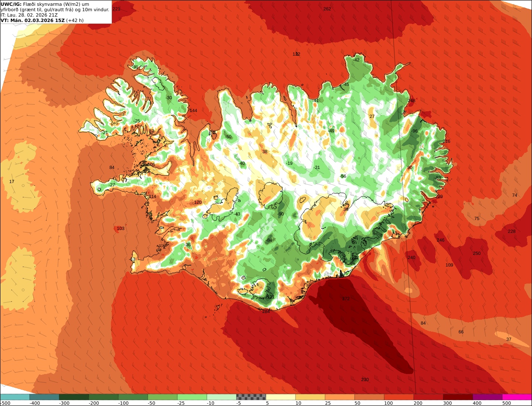This screenshot has height=406, width=532.
Task: Click the magenta swatch above 500
Action: click(x=517, y=397)
